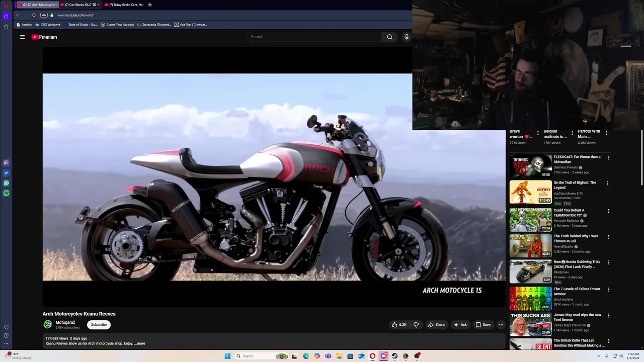
Task: Open options for British Knife video
Action: [608, 341]
